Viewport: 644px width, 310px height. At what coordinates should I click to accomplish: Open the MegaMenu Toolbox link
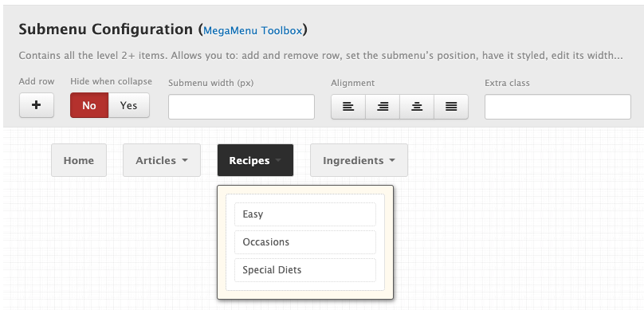pos(253,31)
